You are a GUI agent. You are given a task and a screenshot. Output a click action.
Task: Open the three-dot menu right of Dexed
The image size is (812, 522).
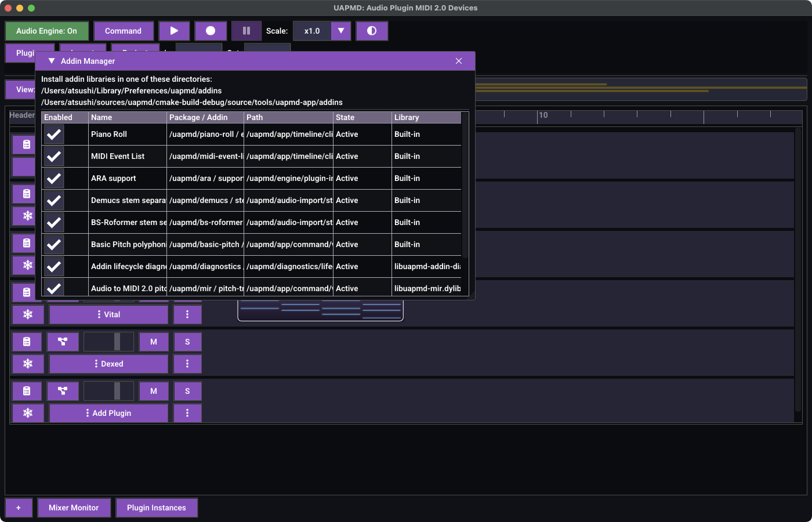coord(187,364)
